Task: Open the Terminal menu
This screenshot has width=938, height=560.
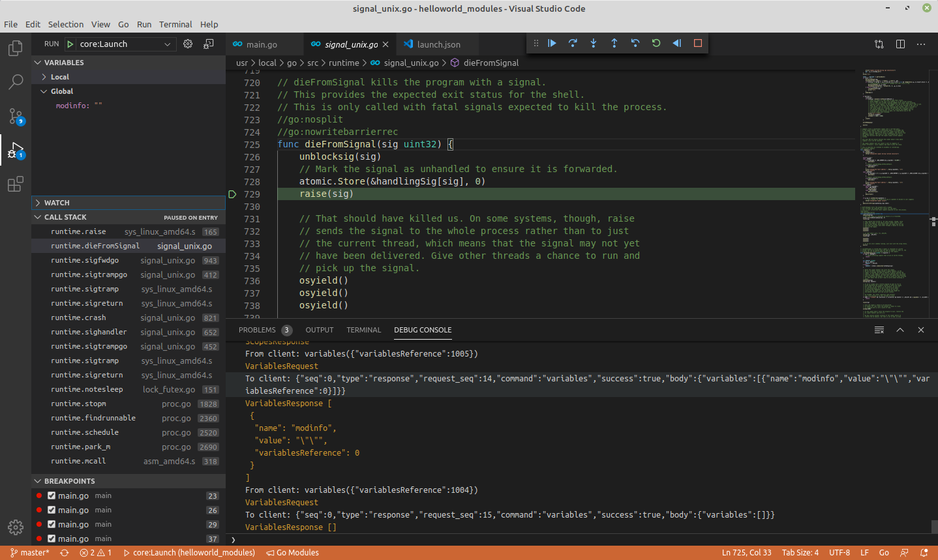Action: (175, 24)
